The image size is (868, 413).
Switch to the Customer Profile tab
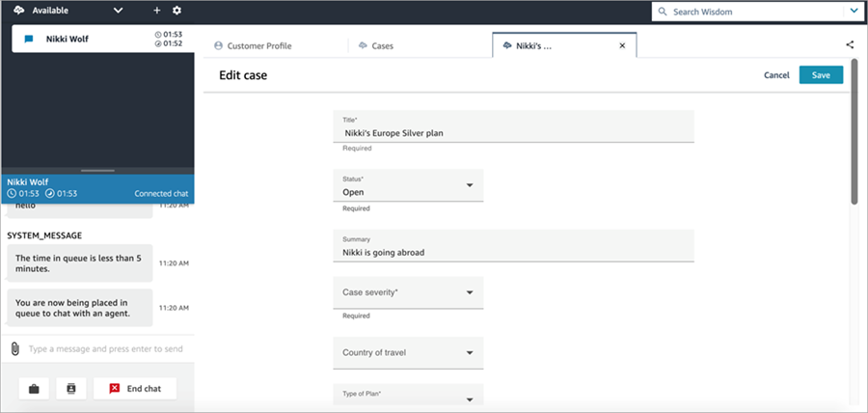click(x=253, y=45)
